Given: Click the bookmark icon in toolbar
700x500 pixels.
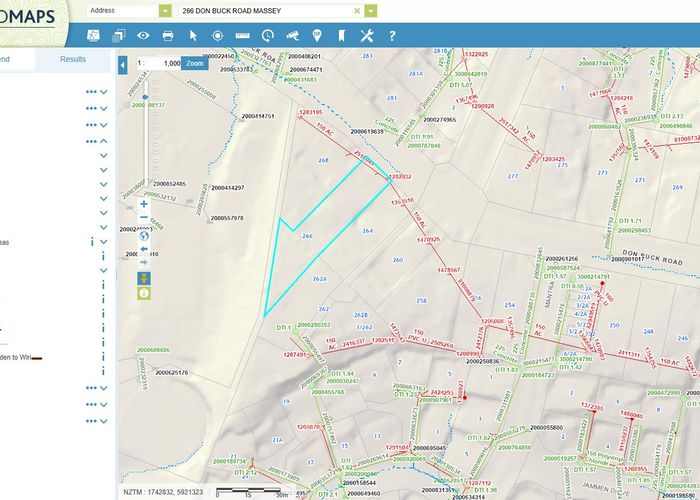Looking at the screenshot, I should 341,36.
